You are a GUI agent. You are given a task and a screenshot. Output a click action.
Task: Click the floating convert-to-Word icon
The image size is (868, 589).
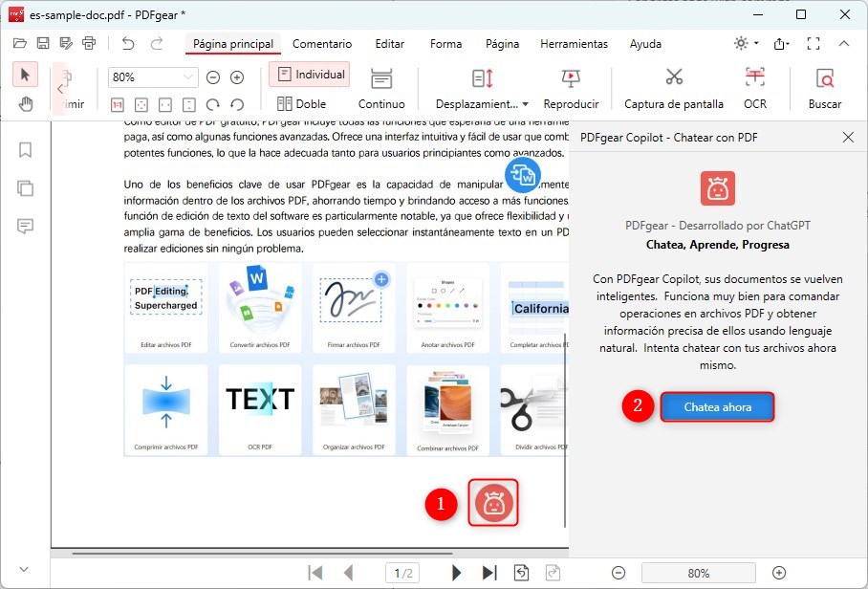pyautogui.click(x=523, y=176)
